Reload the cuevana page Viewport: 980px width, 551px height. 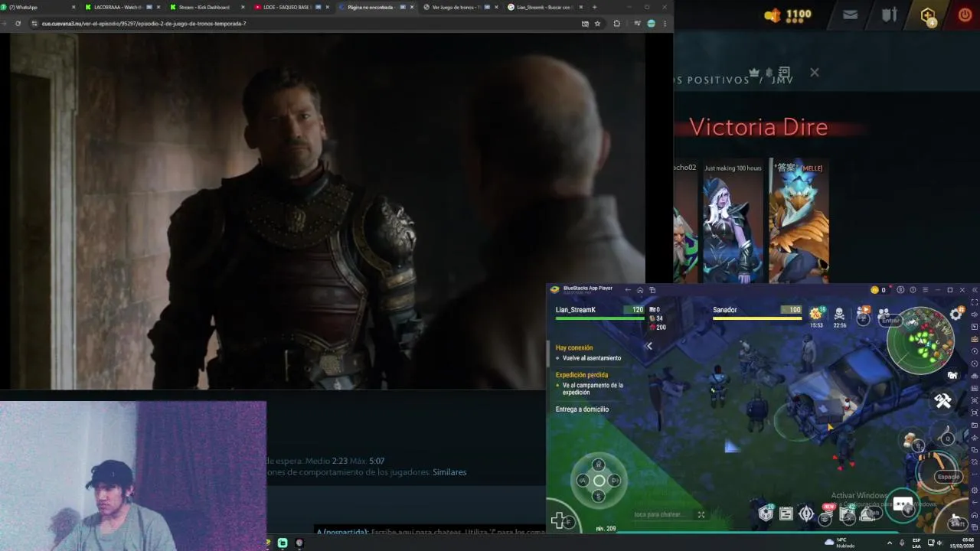pos(18,24)
